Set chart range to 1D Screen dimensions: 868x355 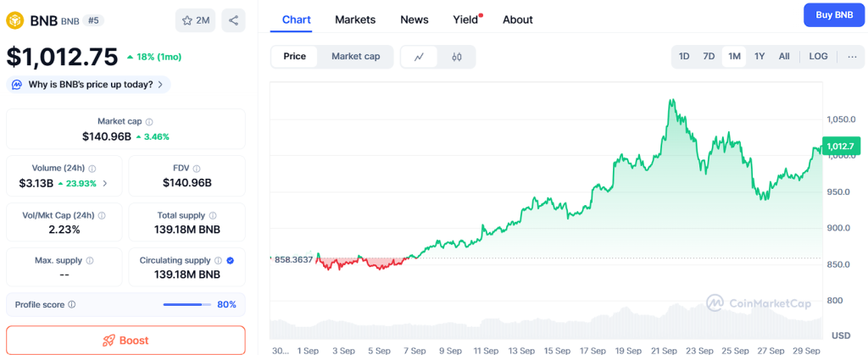coord(684,57)
